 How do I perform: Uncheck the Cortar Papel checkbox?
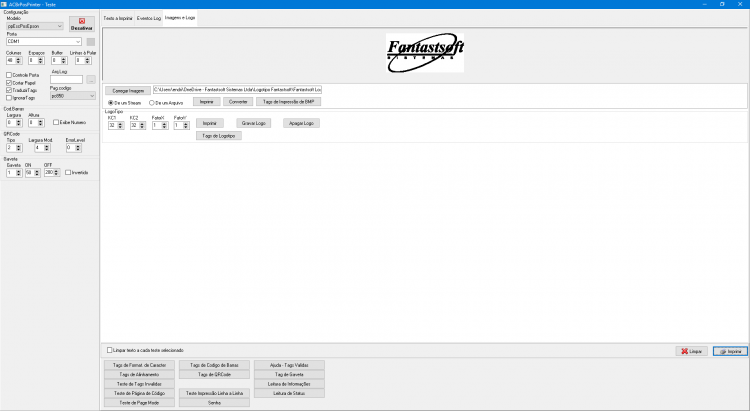pos(9,83)
